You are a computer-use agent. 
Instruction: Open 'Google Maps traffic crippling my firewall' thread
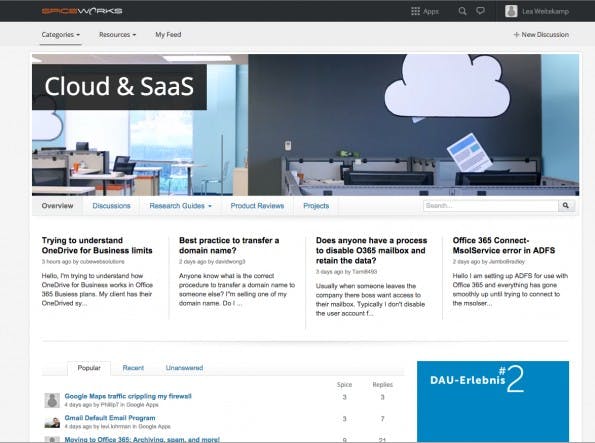(128, 396)
